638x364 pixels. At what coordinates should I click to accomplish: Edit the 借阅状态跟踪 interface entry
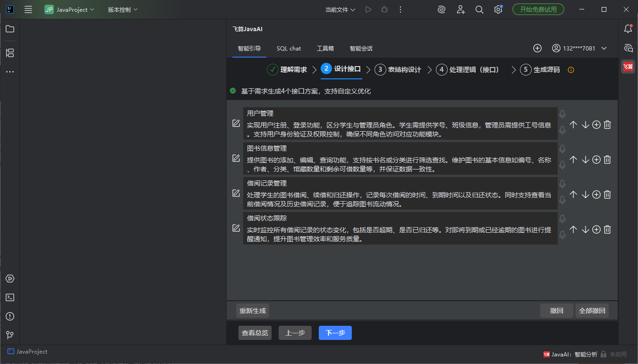236,228
